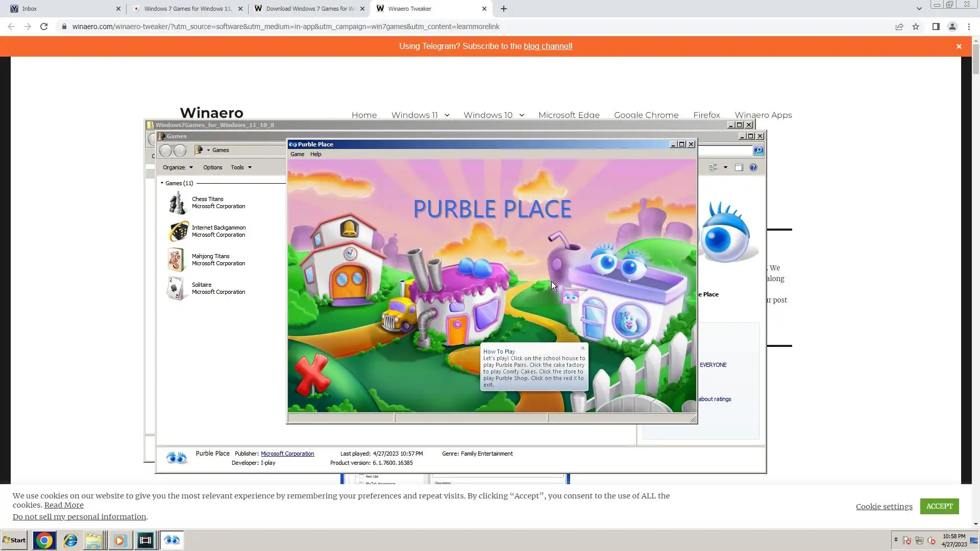Close the How To Play tooltip
The width and height of the screenshot is (980, 551).
(583, 348)
